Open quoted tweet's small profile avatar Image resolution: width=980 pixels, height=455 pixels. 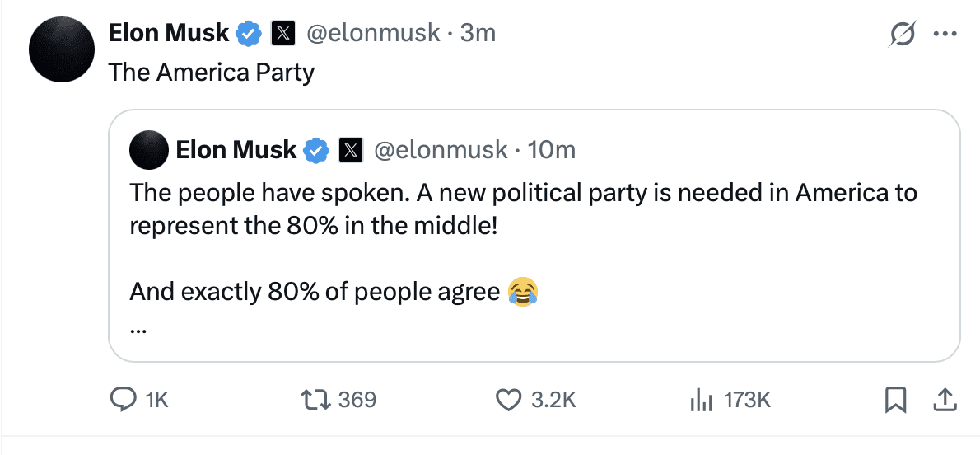tap(149, 150)
